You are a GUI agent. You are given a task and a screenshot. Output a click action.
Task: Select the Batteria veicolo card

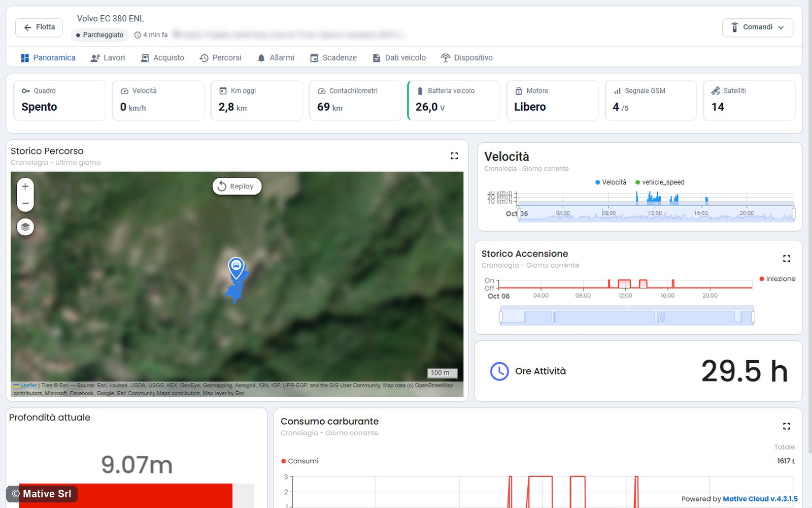point(454,101)
